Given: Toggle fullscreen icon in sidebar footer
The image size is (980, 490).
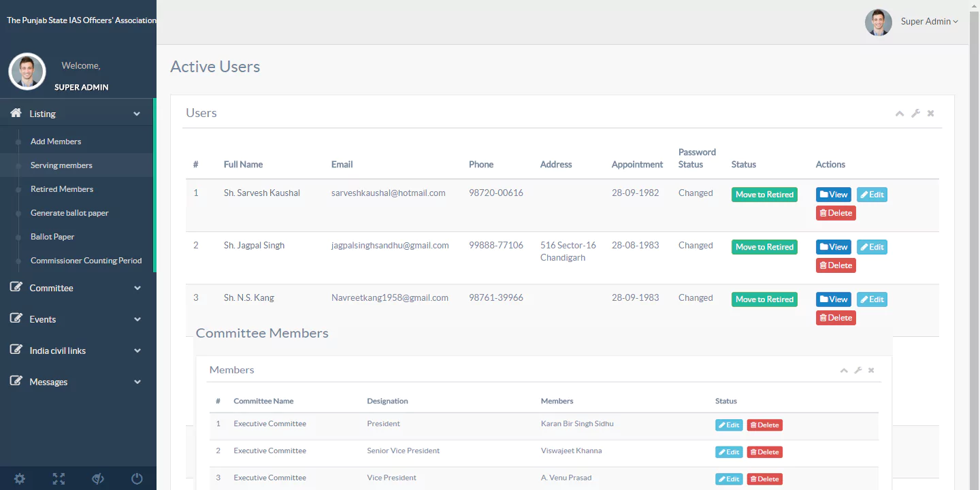Looking at the screenshot, I should coord(59,479).
